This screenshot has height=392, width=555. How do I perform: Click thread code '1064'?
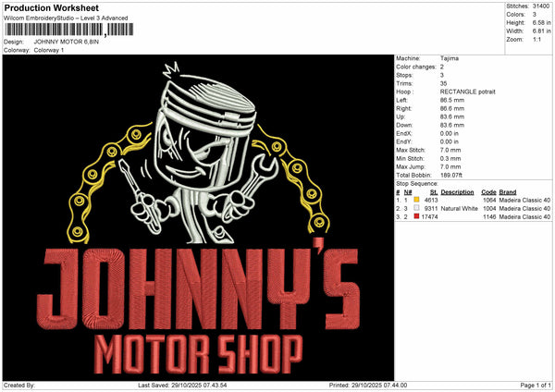(489, 201)
